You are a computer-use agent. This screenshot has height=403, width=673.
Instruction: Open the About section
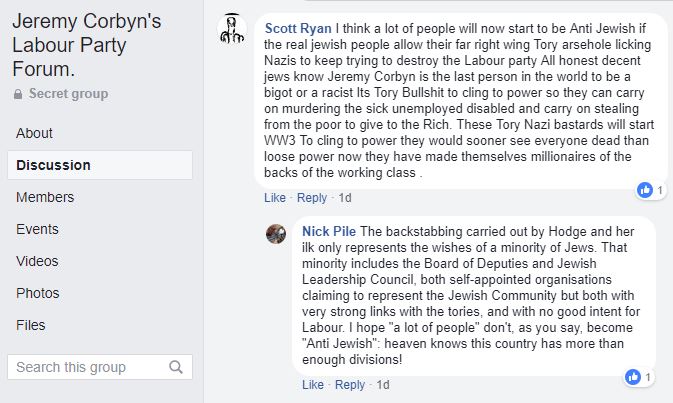[35, 133]
